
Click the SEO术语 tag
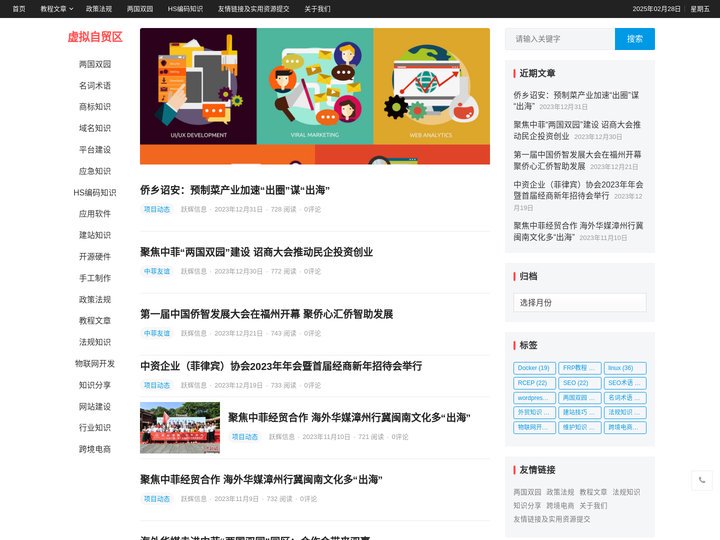pos(625,383)
